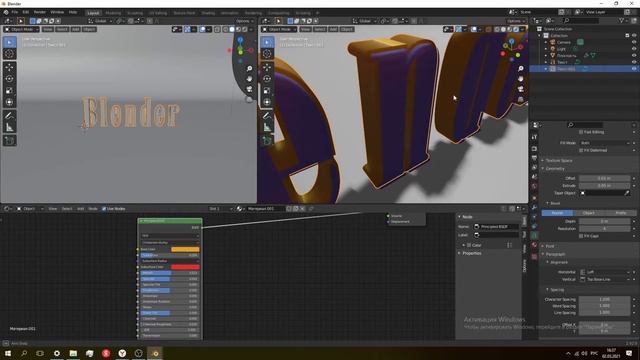Open the Help menu
The height and width of the screenshot is (360, 640).
click(73, 12)
